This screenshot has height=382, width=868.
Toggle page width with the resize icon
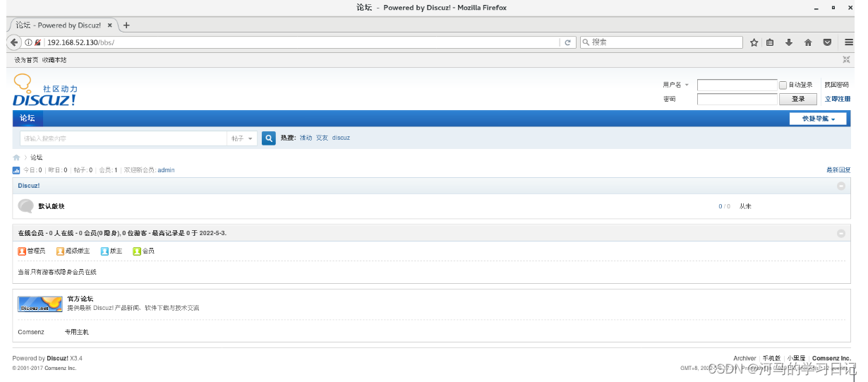[846, 60]
